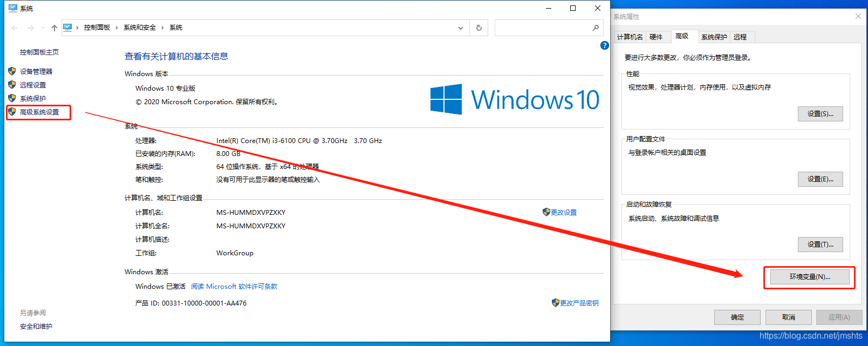Open help with the blue question mark

click(604, 45)
